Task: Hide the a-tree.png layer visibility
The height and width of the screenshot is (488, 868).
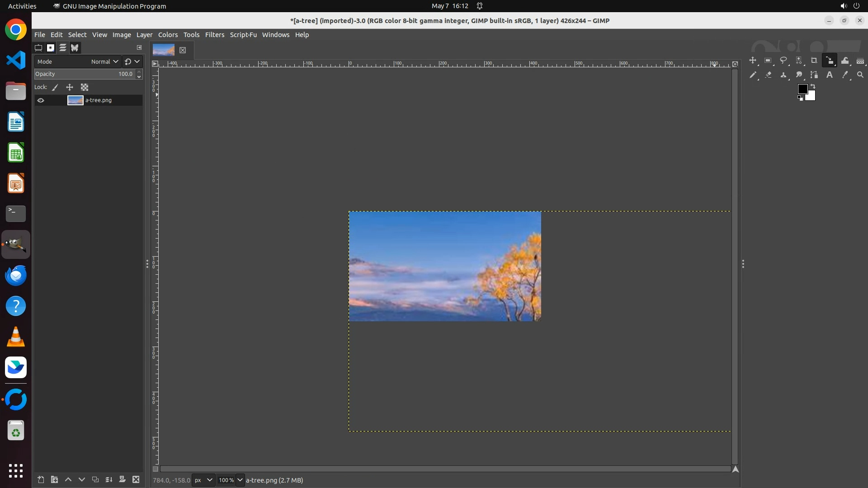Action: click(41, 100)
